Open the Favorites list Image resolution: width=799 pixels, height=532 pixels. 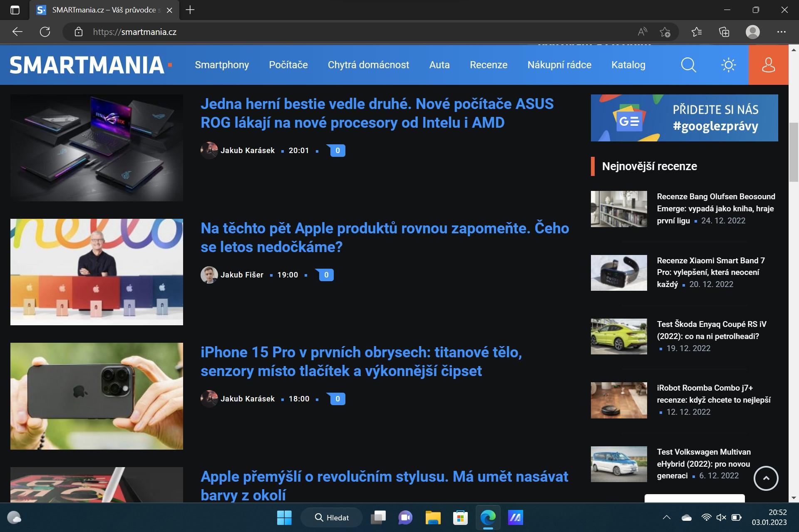coord(696,32)
